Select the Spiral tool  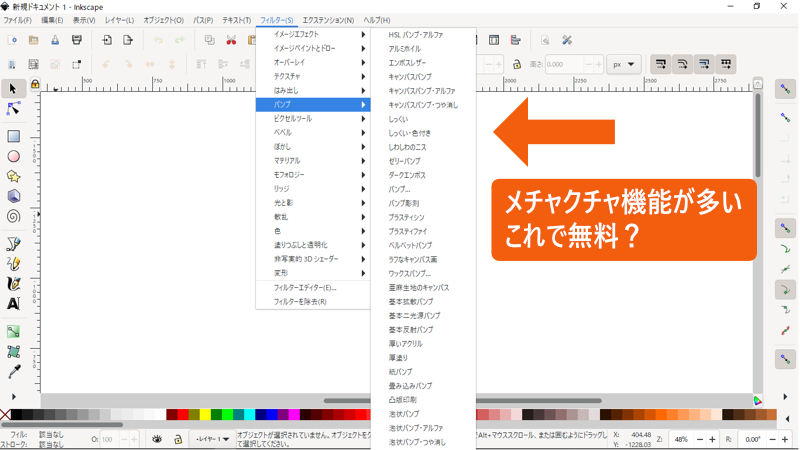click(13, 216)
